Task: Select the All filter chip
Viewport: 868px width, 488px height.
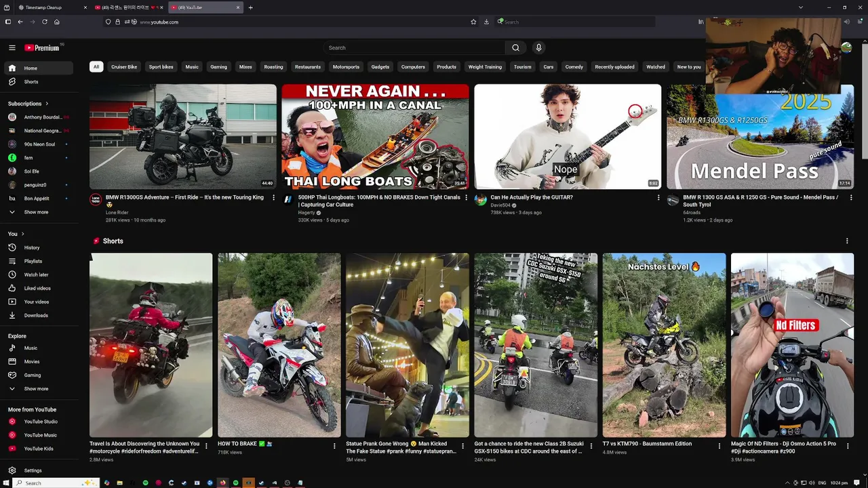Action: [96, 67]
